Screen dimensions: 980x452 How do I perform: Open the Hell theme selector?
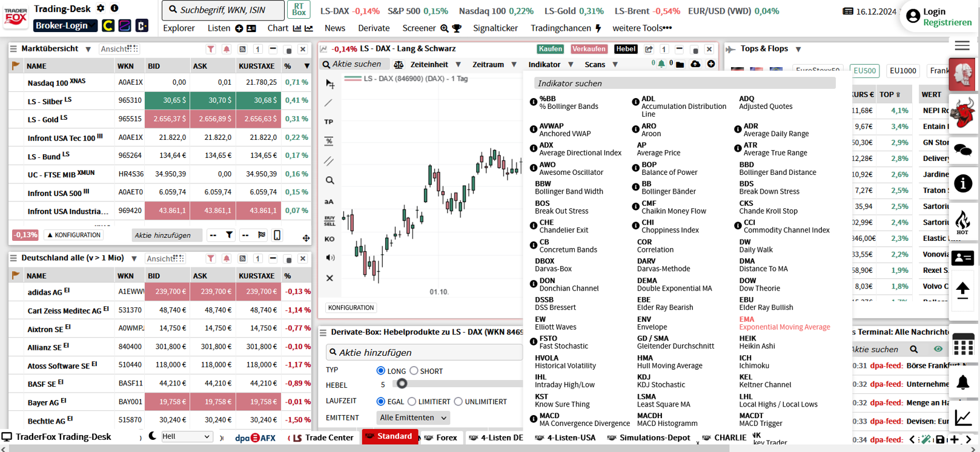(186, 437)
